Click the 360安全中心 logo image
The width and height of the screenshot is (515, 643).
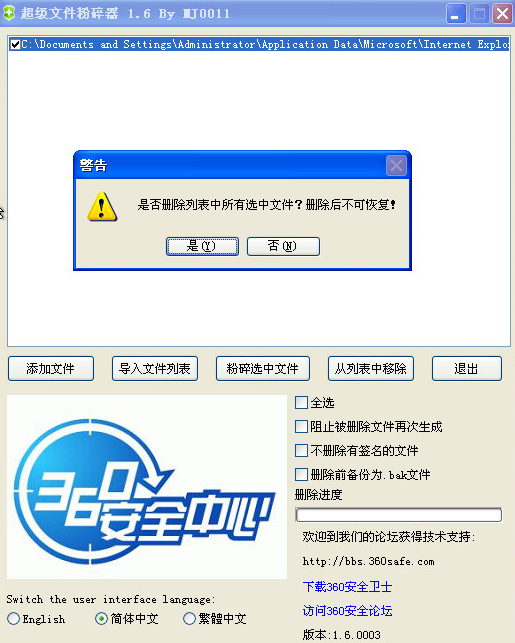point(147,487)
